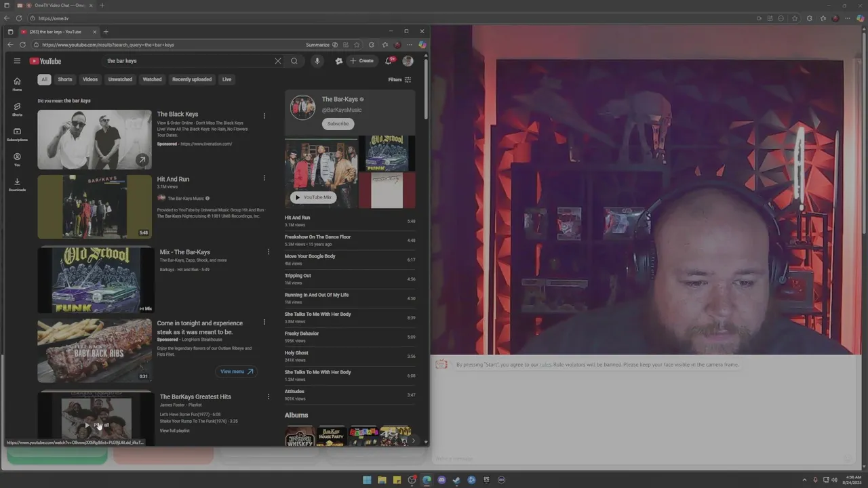The image size is (868, 488).
Task: Open the Old School Funk mix thumbnail
Action: pos(96,279)
